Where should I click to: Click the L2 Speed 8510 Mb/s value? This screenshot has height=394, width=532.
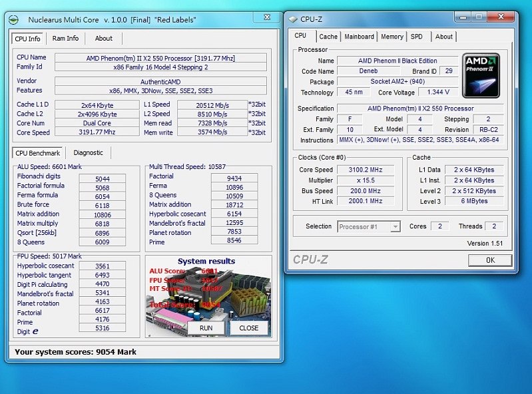(212, 114)
